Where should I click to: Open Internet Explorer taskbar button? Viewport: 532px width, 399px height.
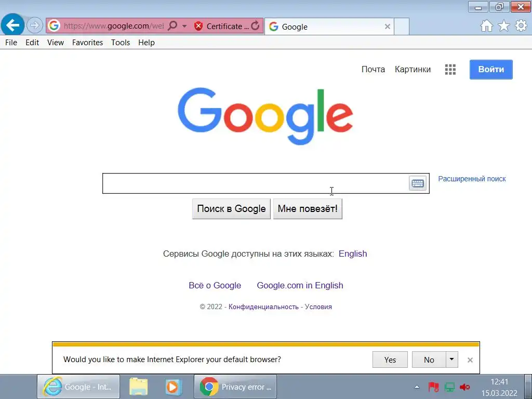(x=78, y=387)
